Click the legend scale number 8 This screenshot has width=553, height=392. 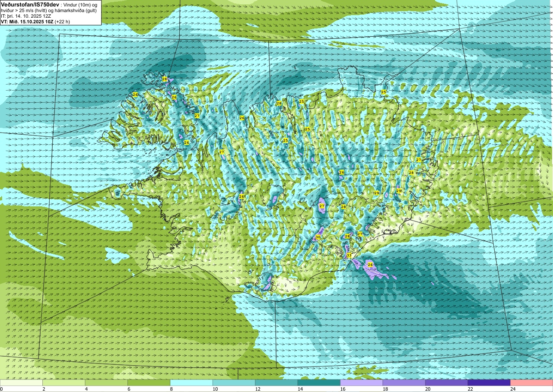click(x=172, y=389)
